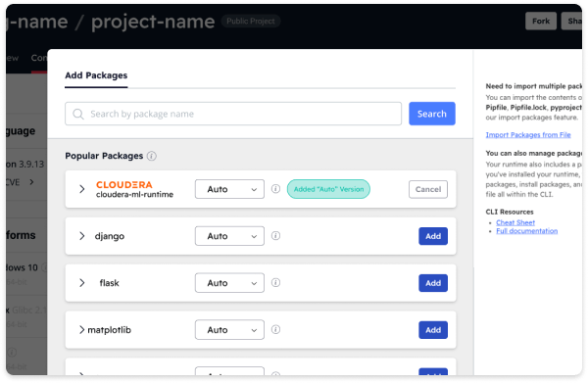Open django version Auto dropdown
The width and height of the screenshot is (588, 383).
point(229,236)
